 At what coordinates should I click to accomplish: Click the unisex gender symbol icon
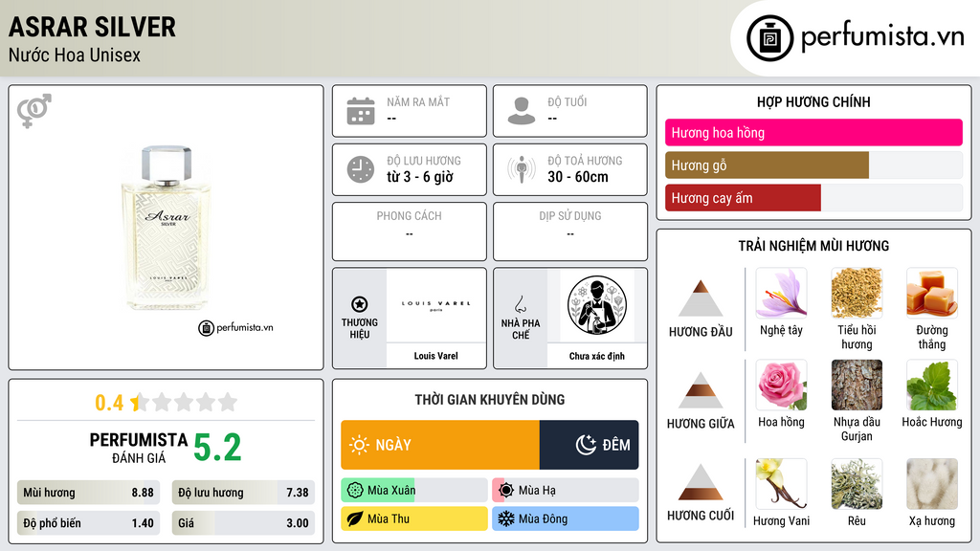click(34, 111)
